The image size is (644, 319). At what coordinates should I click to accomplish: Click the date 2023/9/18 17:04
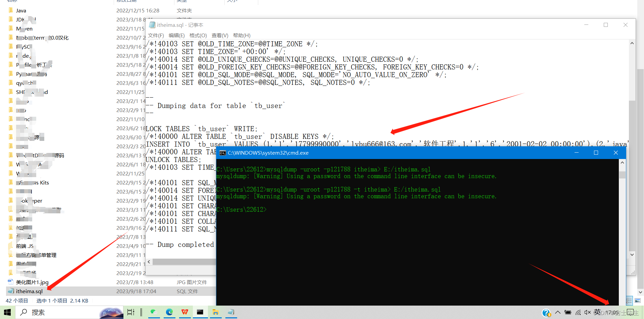click(x=136, y=291)
